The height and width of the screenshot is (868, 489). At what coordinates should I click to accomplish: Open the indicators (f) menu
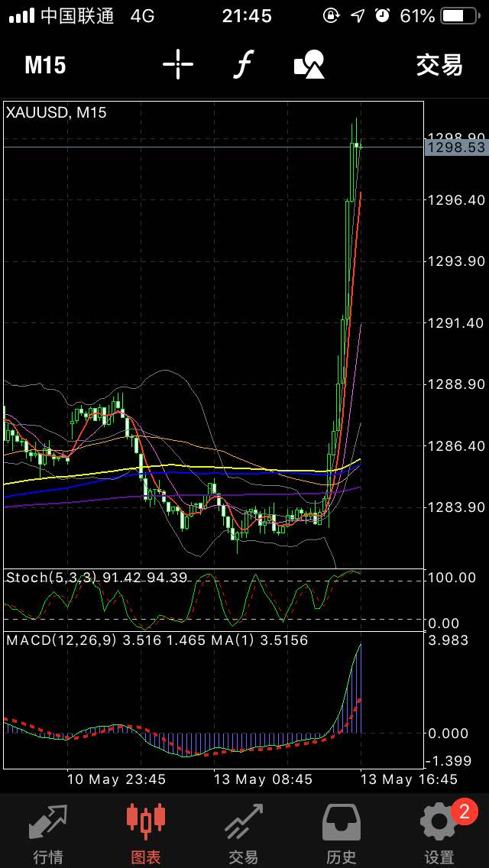242,64
